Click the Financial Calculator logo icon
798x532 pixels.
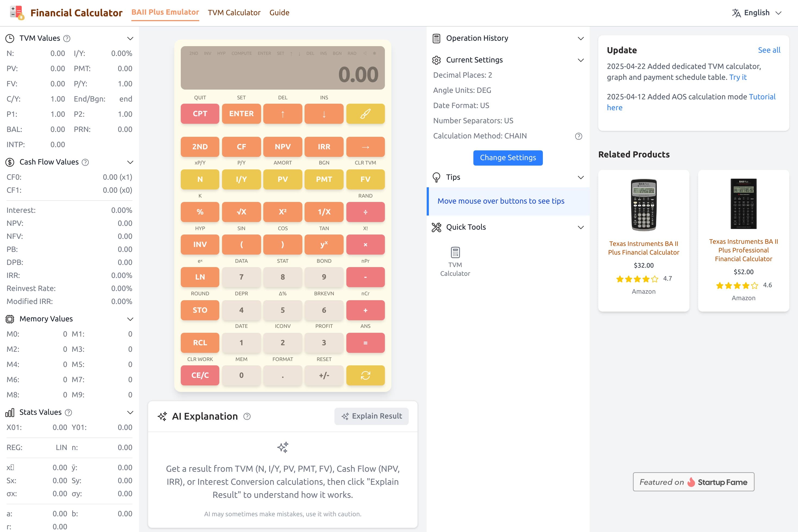tap(16, 12)
